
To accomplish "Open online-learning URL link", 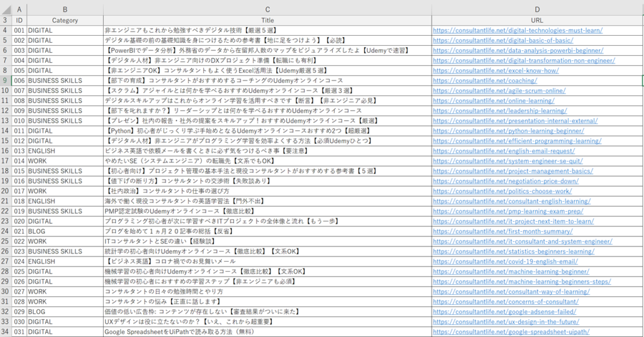I will (x=494, y=101).
